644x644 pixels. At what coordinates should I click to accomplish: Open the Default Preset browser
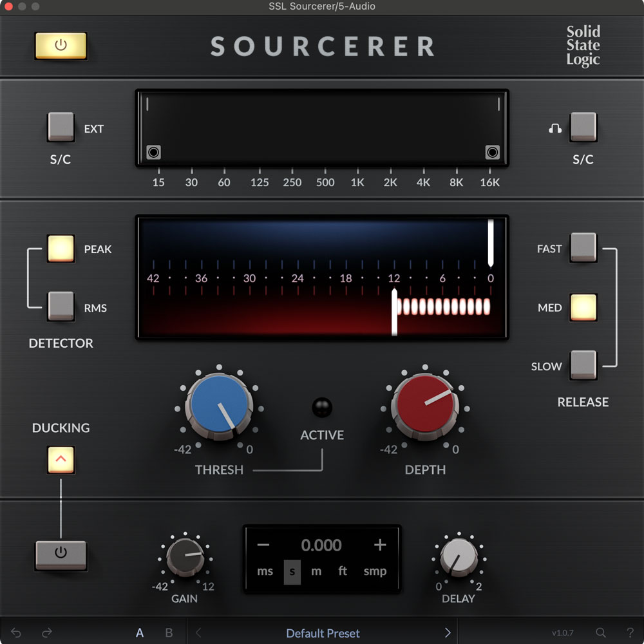point(322,632)
